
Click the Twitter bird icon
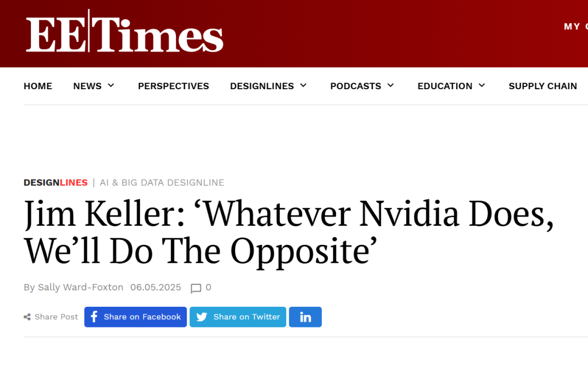pos(202,317)
